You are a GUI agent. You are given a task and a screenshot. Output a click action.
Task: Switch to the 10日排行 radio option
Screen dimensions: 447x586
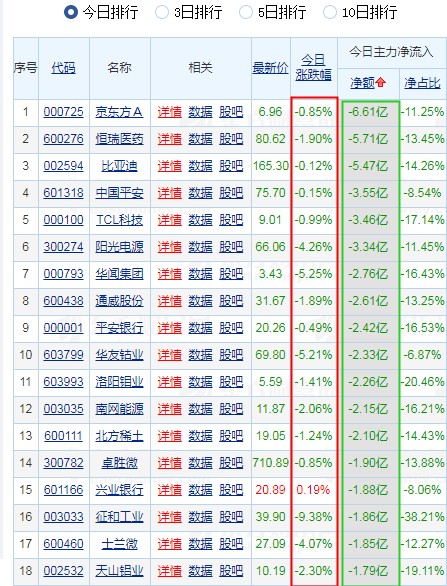pyautogui.click(x=330, y=12)
